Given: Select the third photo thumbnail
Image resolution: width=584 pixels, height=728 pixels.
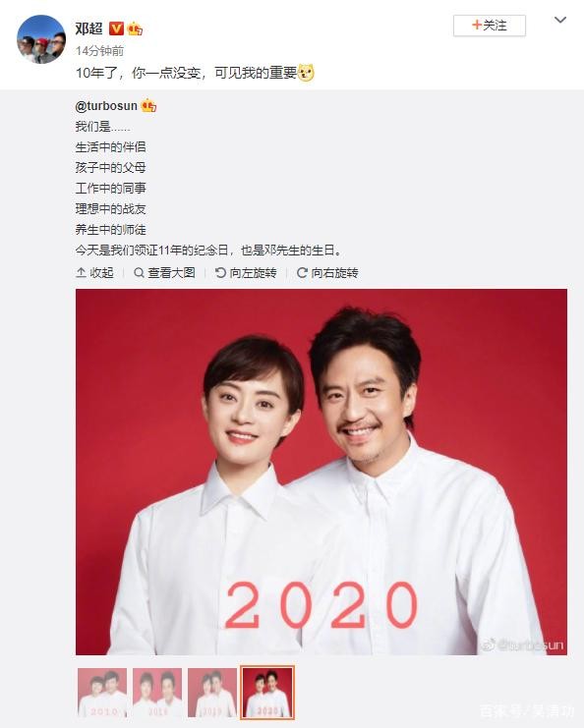Looking at the screenshot, I should 212,693.
